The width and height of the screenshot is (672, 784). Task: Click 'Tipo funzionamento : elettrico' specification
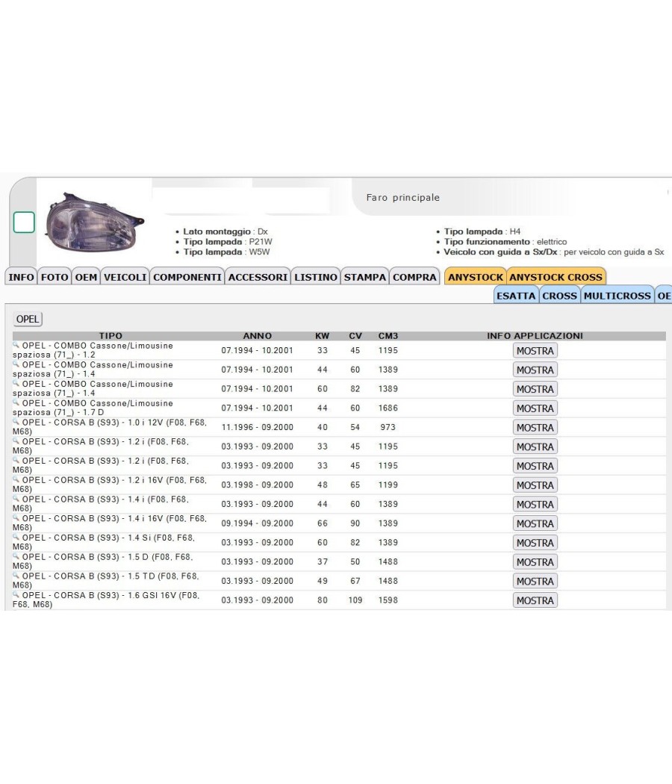point(505,242)
